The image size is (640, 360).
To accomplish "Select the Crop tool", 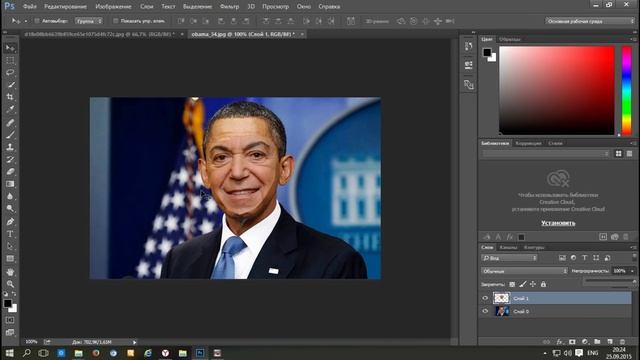I will [10, 97].
